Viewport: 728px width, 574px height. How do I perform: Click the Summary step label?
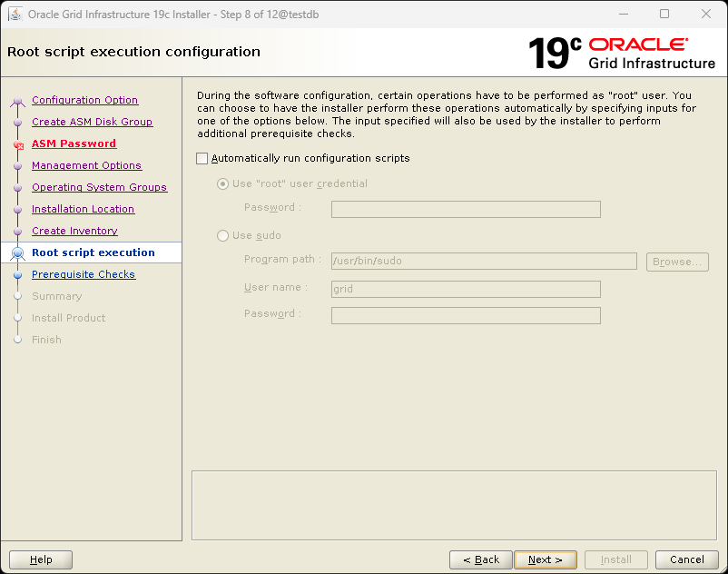point(56,296)
